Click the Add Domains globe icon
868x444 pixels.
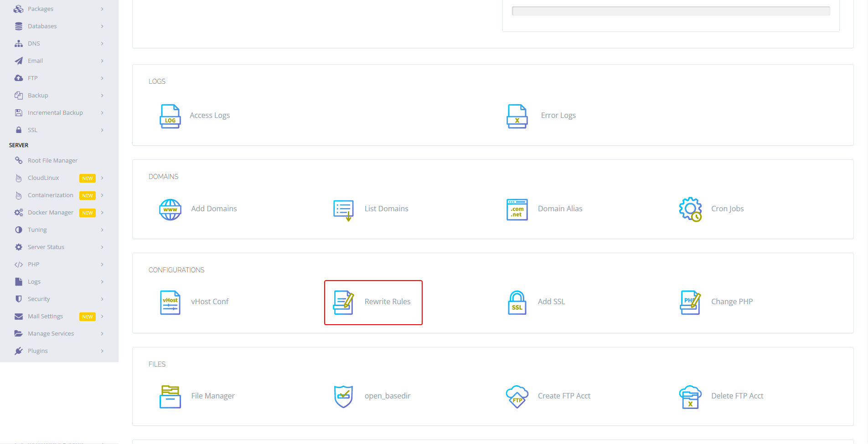pyautogui.click(x=170, y=209)
